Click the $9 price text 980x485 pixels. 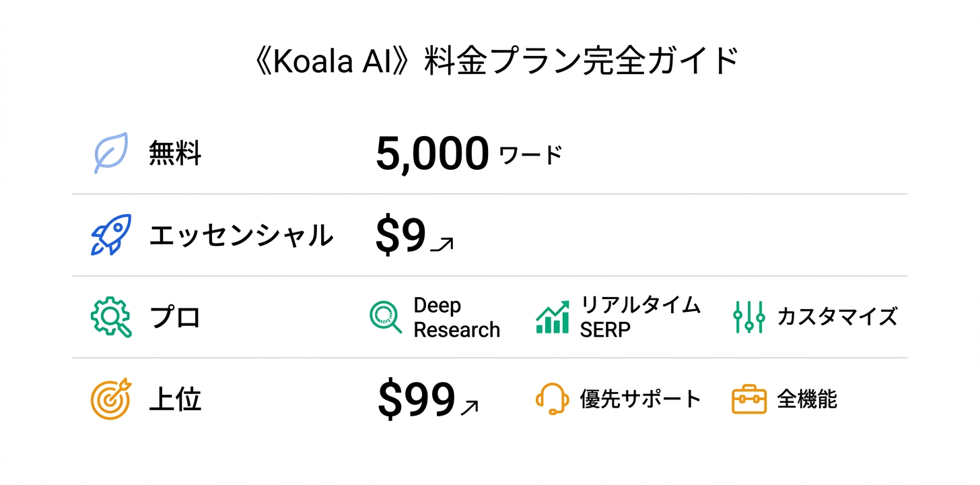[x=400, y=236]
